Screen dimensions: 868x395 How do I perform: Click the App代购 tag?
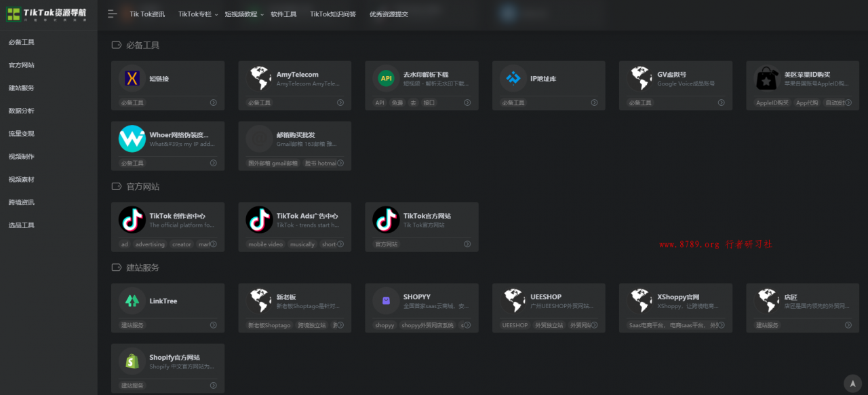(807, 102)
